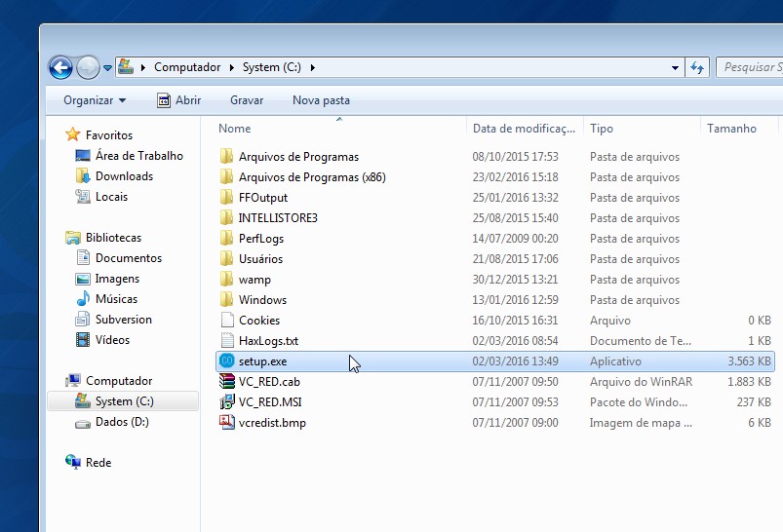This screenshot has width=783, height=532.
Task: Click the size "237 KB" of VC_RED.MSI
Action: pyautogui.click(x=754, y=402)
